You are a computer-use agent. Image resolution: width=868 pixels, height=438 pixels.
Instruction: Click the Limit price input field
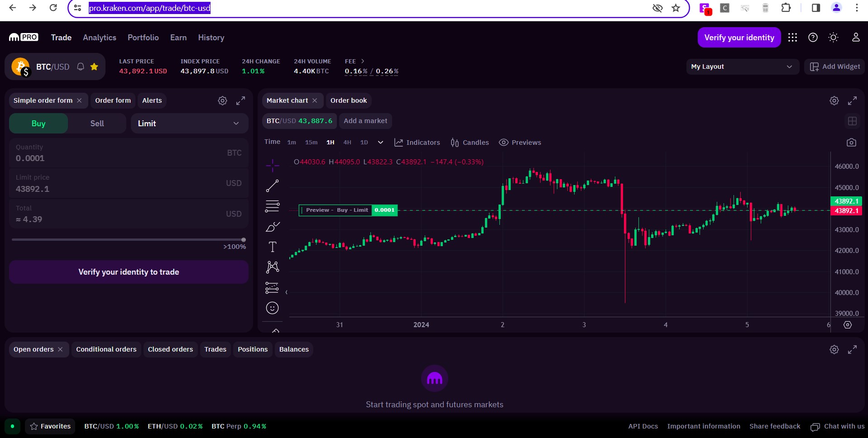click(x=129, y=183)
